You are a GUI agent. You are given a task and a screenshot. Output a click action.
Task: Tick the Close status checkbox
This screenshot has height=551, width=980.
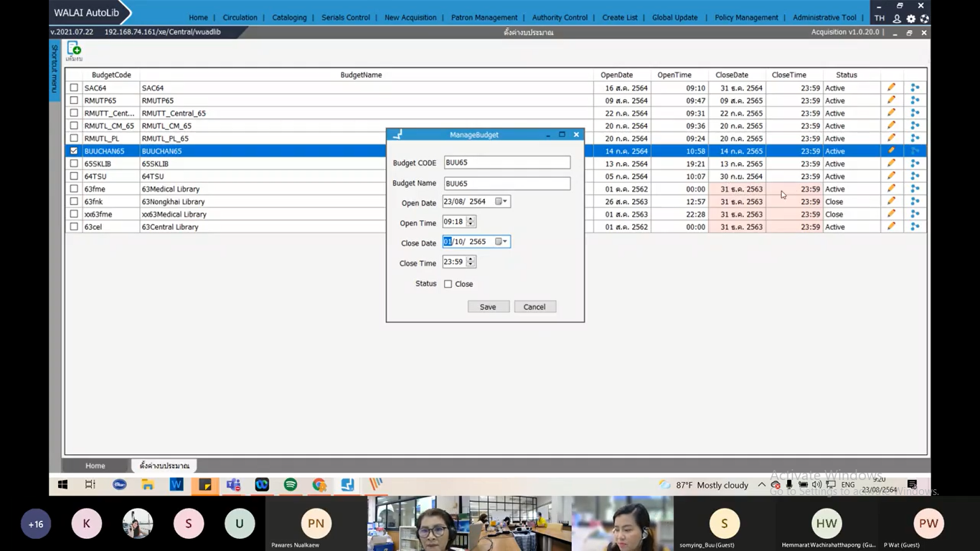coord(448,284)
